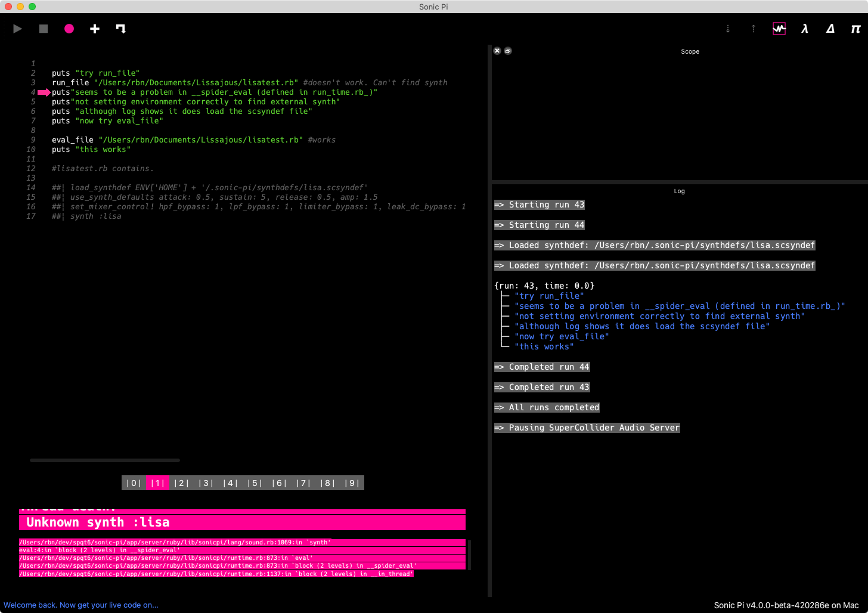The height and width of the screenshot is (613, 868).
Task: Switch to buffer tab |9|
Action: click(x=352, y=483)
